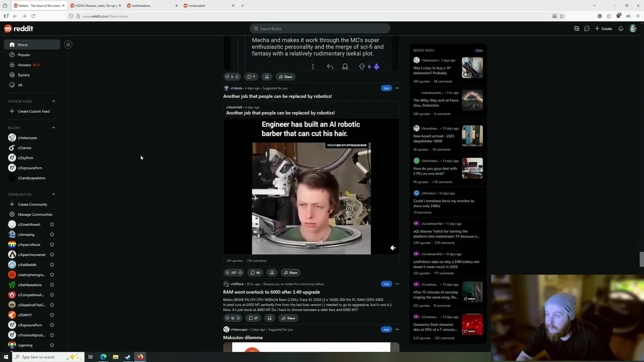
Task: Favorite r/gaming with its star
Action: pyautogui.click(x=52, y=345)
